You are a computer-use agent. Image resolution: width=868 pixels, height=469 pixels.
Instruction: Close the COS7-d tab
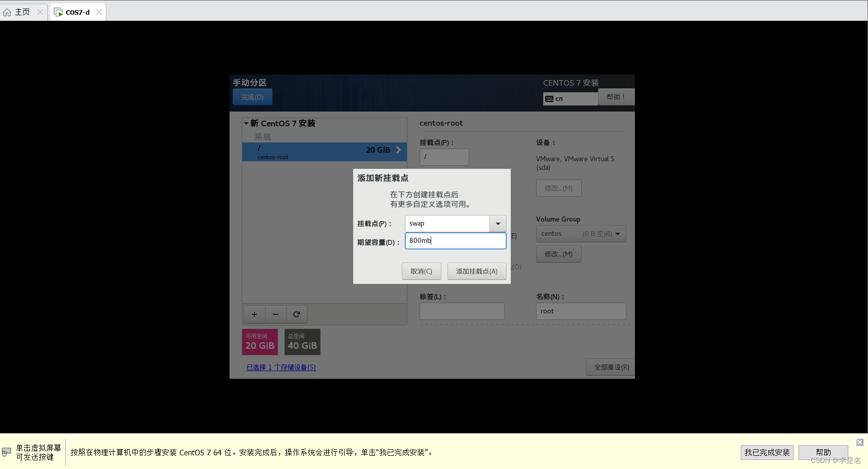click(x=99, y=12)
